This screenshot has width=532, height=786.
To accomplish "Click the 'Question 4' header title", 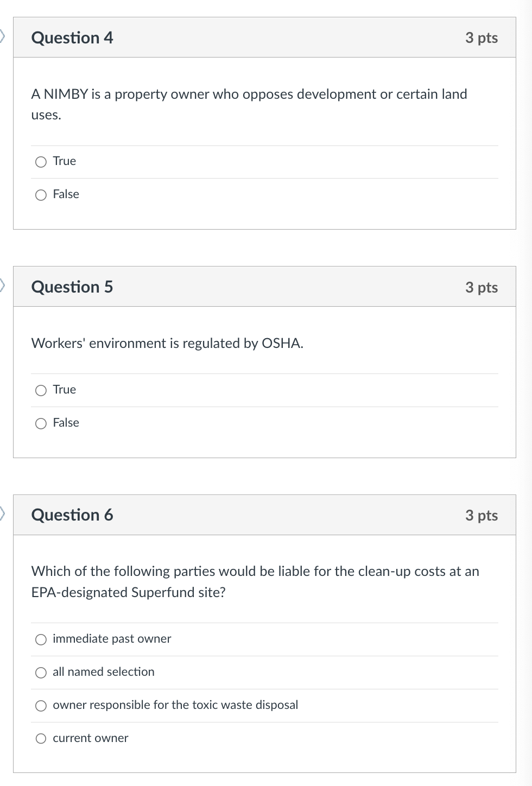I will pyautogui.click(x=72, y=37).
